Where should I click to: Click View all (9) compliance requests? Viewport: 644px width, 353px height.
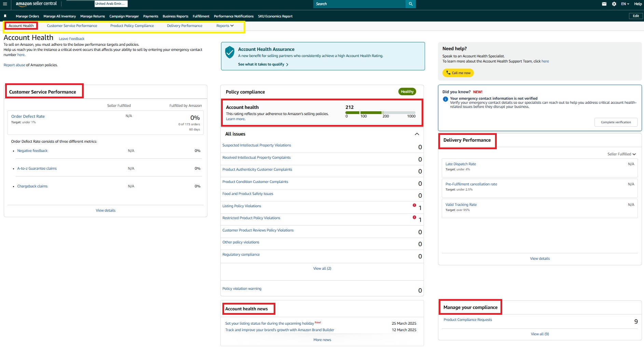pyautogui.click(x=540, y=334)
